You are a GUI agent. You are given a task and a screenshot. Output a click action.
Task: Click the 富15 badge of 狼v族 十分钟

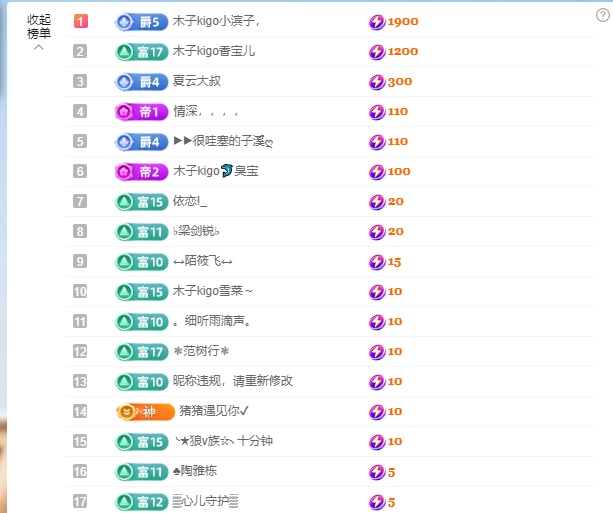pyautogui.click(x=141, y=442)
